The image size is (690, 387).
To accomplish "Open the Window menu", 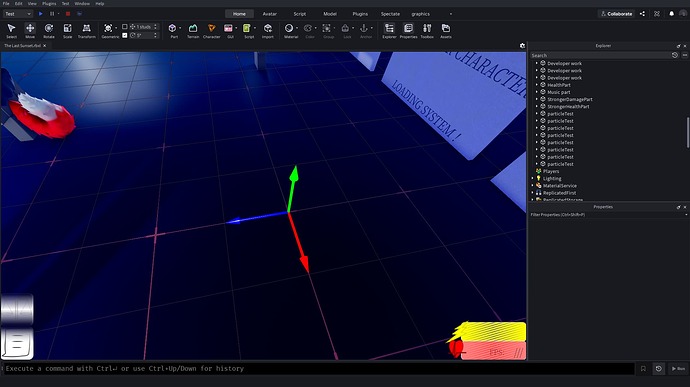I will [82, 4].
